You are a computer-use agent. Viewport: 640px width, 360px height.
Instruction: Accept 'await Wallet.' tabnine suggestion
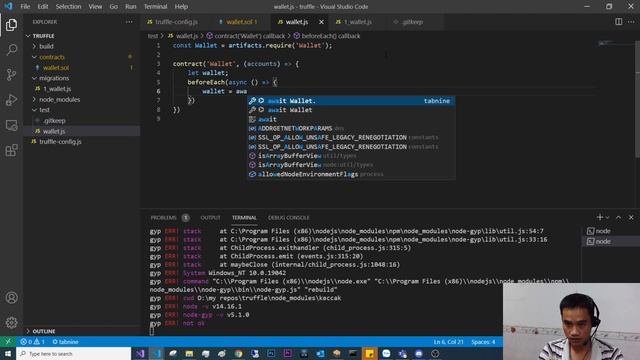click(351, 101)
